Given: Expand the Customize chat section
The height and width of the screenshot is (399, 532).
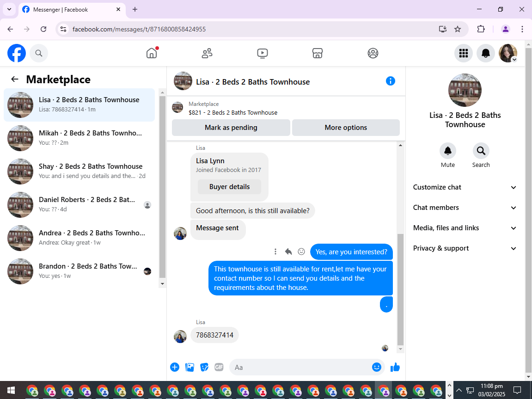Looking at the screenshot, I should click(465, 187).
